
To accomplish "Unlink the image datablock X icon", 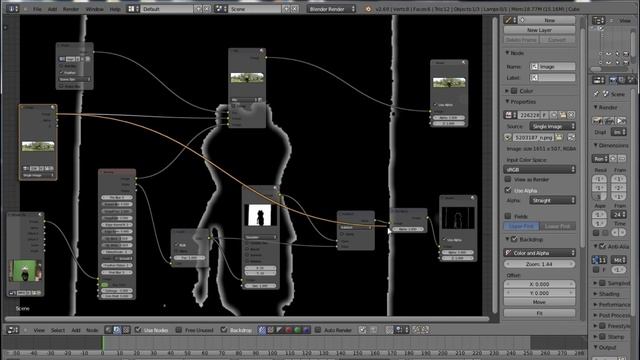I will point(571,115).
